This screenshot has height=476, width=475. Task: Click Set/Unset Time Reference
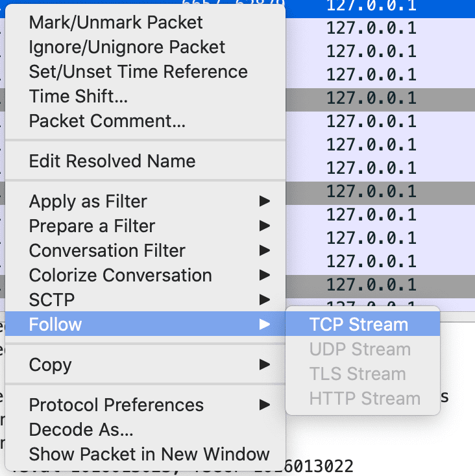[x=138, y=71]
